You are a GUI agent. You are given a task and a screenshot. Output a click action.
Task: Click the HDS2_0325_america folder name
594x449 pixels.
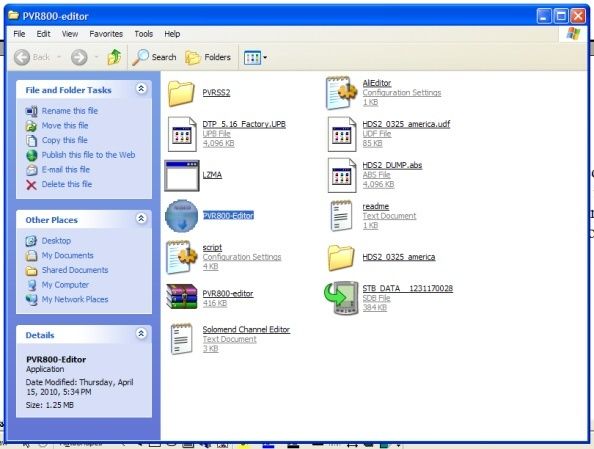(399, 257)
